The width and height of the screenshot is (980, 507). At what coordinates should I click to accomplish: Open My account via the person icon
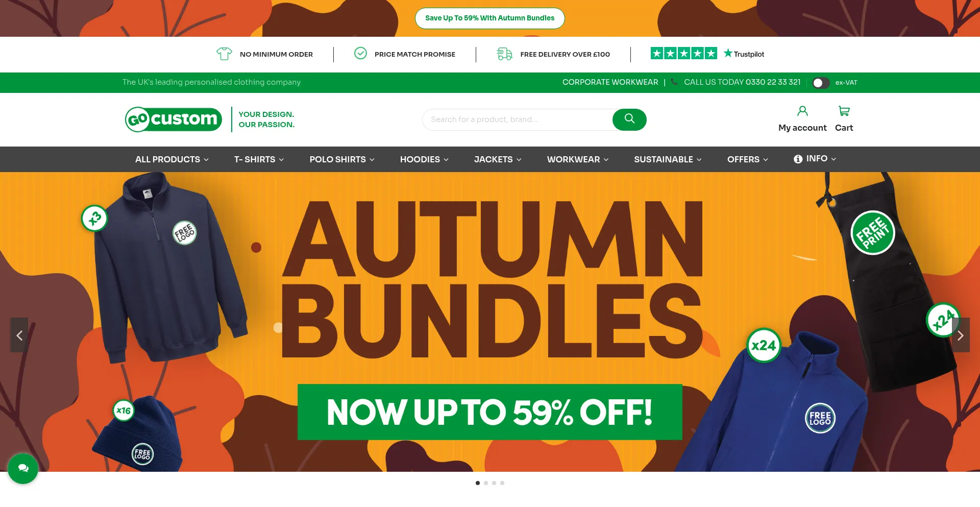pyautogui.click(x=802, y=111)
